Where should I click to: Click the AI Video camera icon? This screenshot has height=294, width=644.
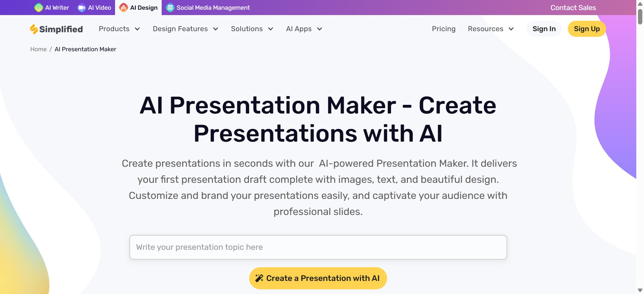click(82, 8)
